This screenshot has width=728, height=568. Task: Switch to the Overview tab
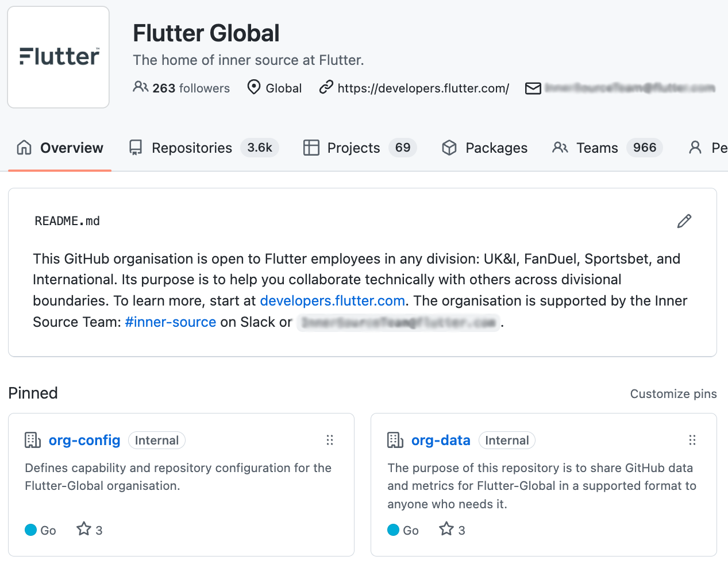click(60, 148)
